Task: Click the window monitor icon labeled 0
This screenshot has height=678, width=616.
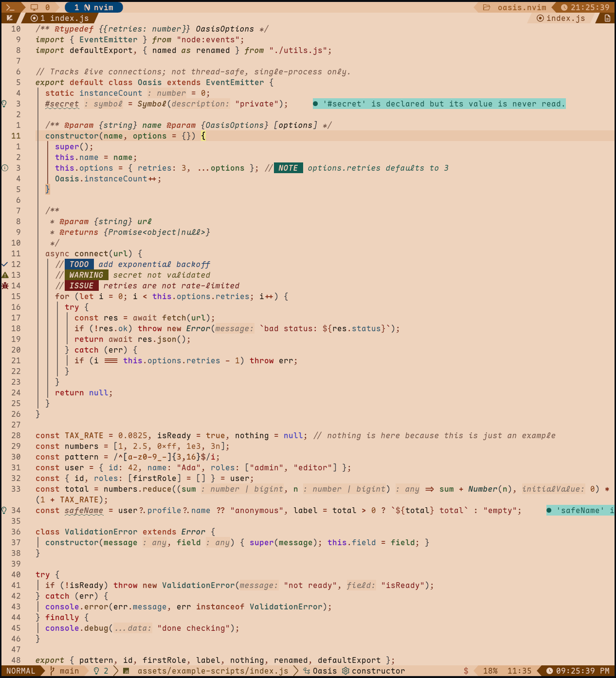Action: click(34, 7)
